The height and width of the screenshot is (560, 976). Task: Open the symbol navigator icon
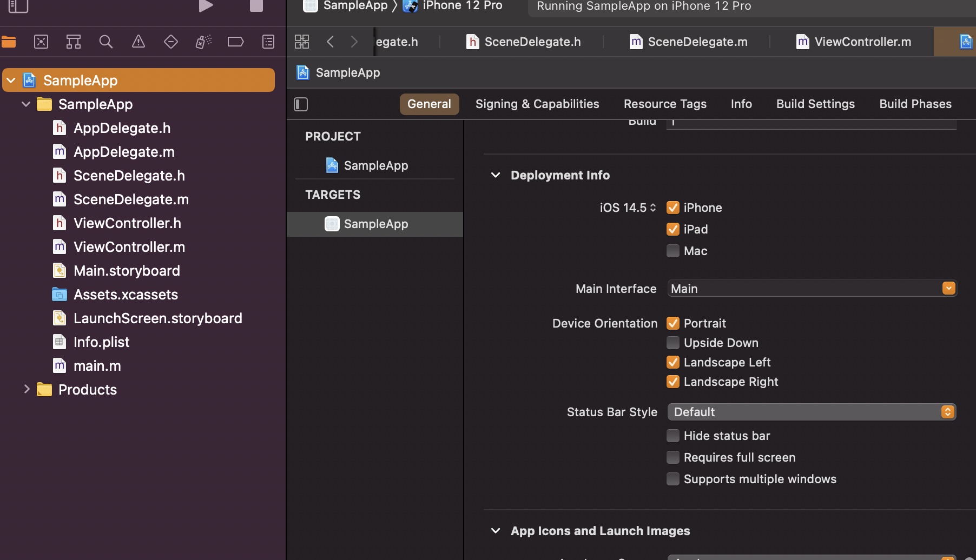[x=74, y=42]
